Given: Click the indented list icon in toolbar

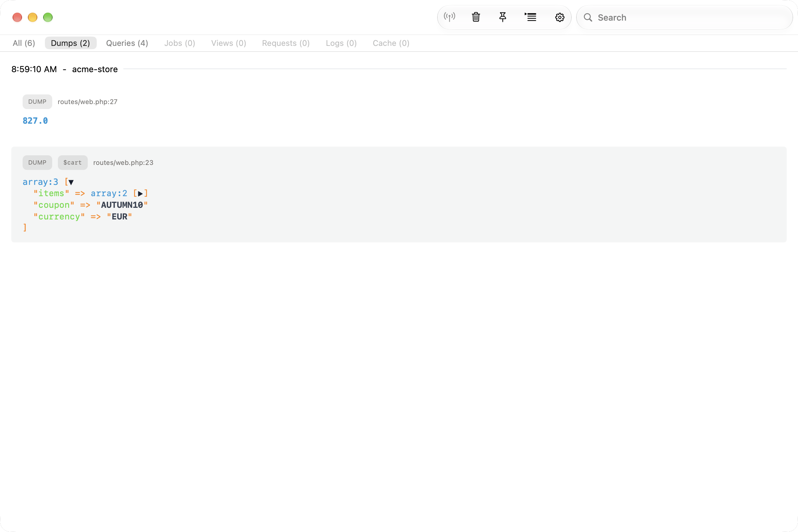Looking at the screenshot, I should pos(531,17).
